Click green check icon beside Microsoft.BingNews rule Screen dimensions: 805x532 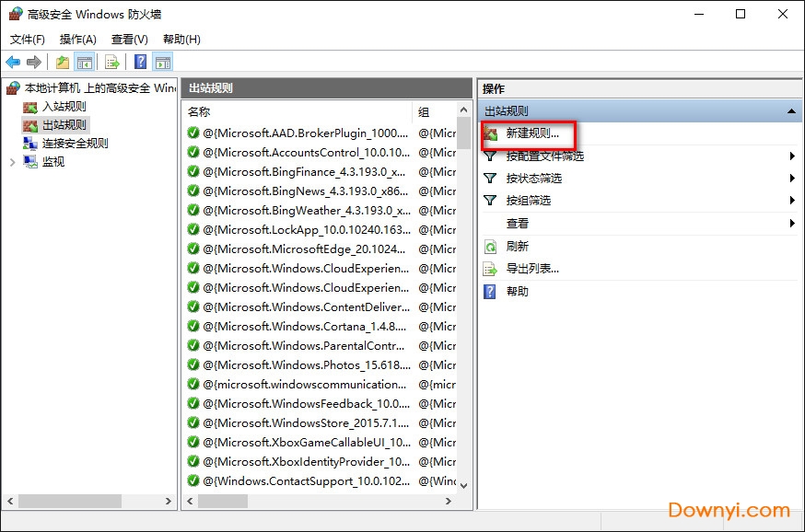[x=193, y=191]
